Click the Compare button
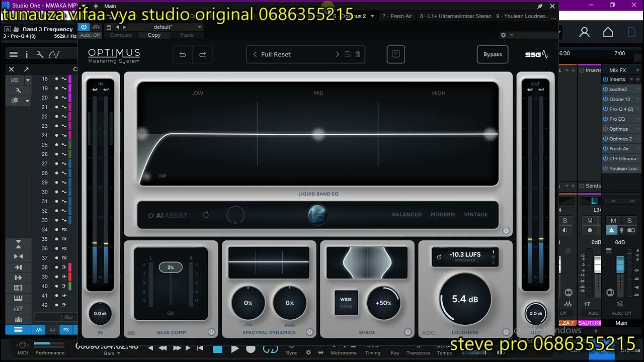 point(121,35)
